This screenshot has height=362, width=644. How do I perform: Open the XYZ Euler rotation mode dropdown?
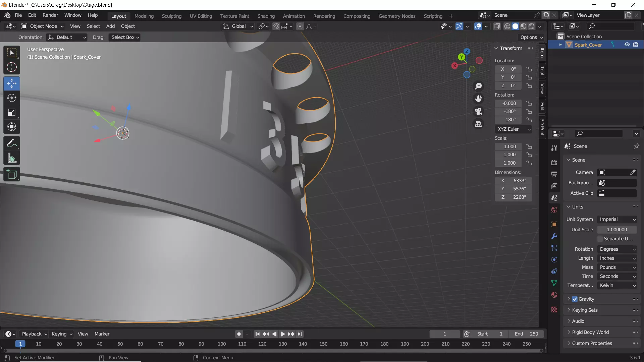(x=513, y=129)
